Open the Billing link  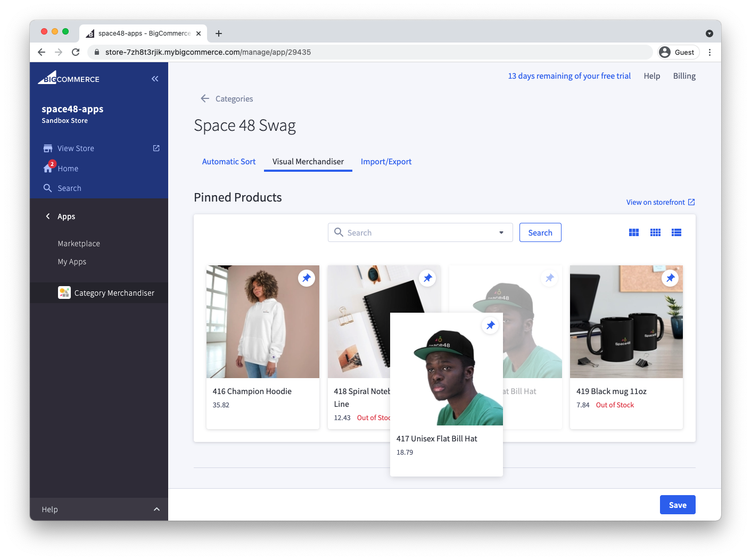684,76
